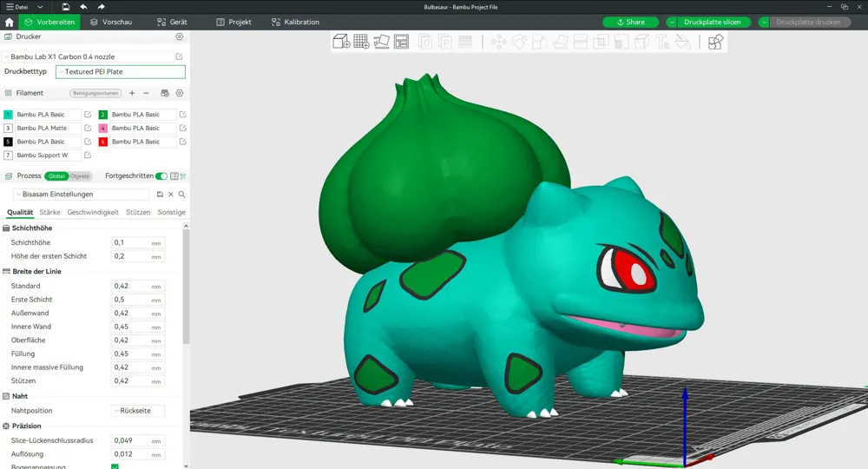
Task: Click the Scale tool icon
Action: tap(540, 42)
